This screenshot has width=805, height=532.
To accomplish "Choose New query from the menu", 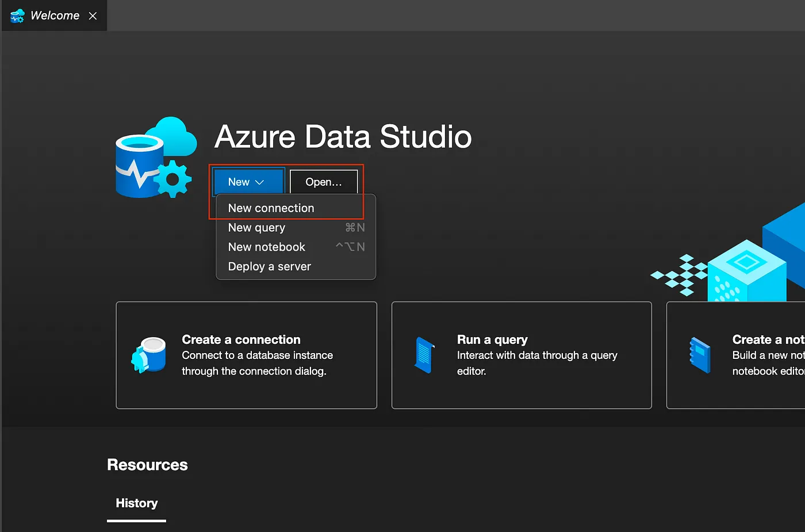I will click(296, 228).
